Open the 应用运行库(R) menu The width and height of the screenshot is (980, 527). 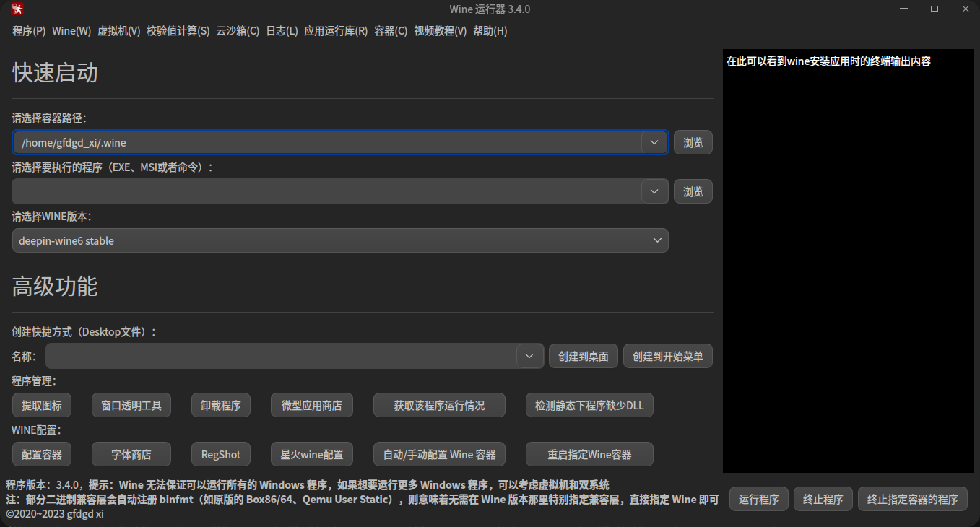coord(336,31)
